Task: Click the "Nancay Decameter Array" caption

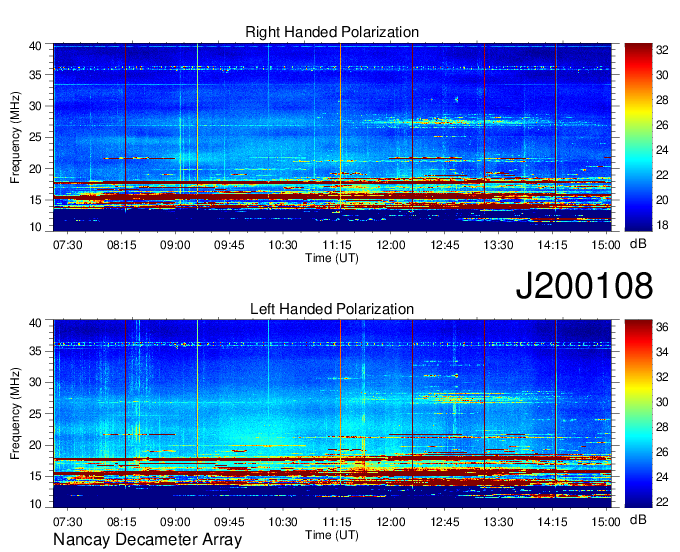Action: 147,540
